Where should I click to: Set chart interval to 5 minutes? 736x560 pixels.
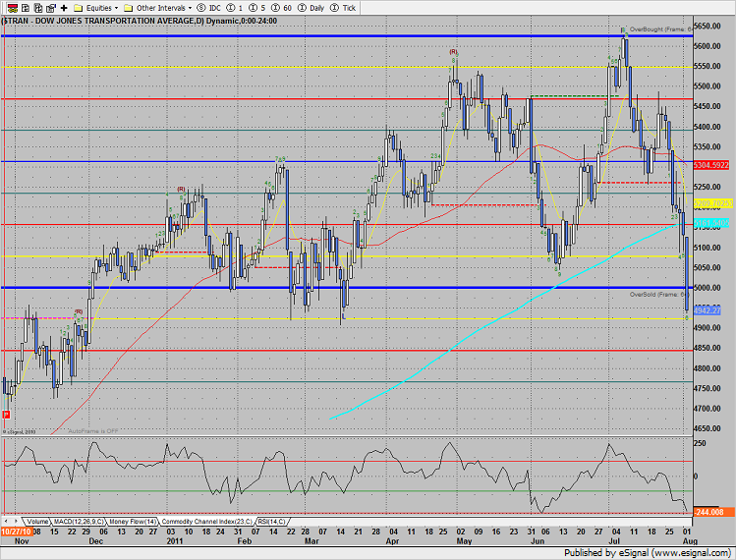click(x=257, y=8)
